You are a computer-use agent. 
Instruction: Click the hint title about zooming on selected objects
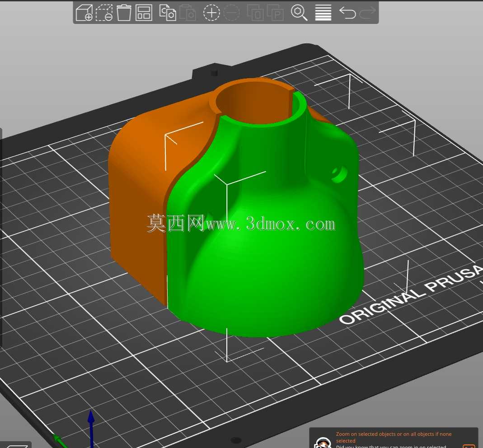pos(394,437)
